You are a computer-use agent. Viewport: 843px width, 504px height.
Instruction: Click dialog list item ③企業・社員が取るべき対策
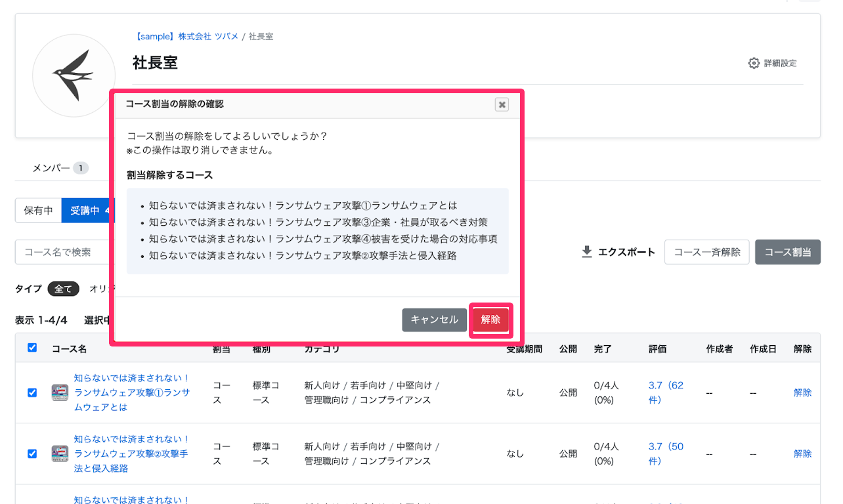318,222
